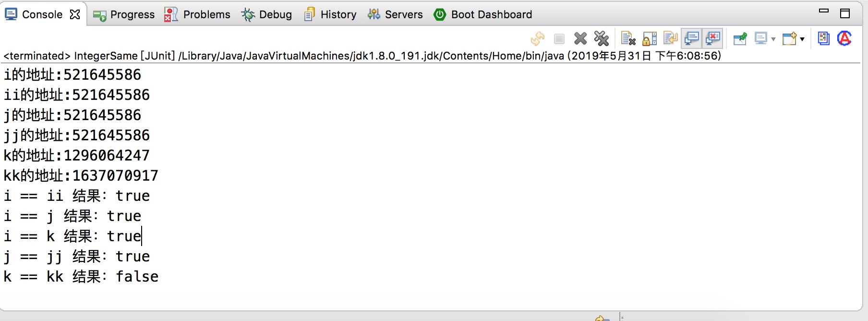Toggle Show Console on standard output
Viewport: 868px width, 321px height.
pyautogui.click(x=692, y=38)
